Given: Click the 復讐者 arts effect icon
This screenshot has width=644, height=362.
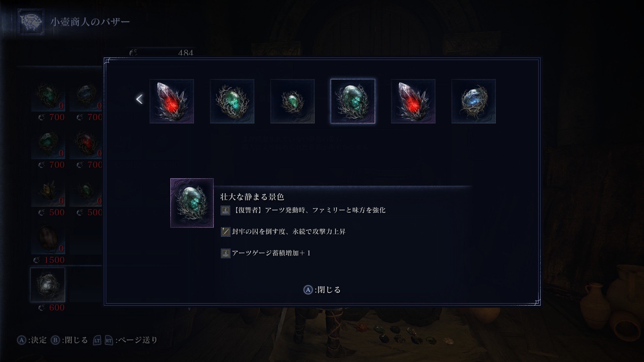Looking at the screenshot, I should tap(225, 210).
